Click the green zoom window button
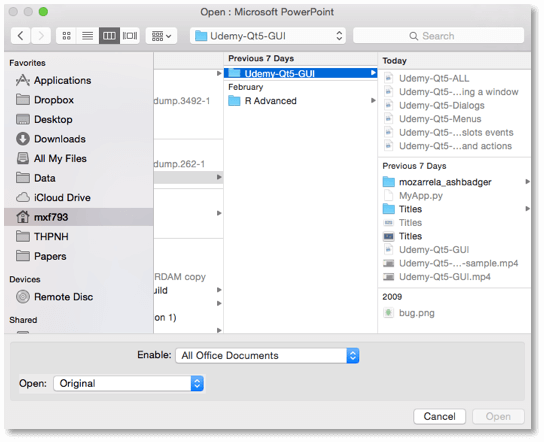Screen dimensions: 544x442 tap(43, 12)
